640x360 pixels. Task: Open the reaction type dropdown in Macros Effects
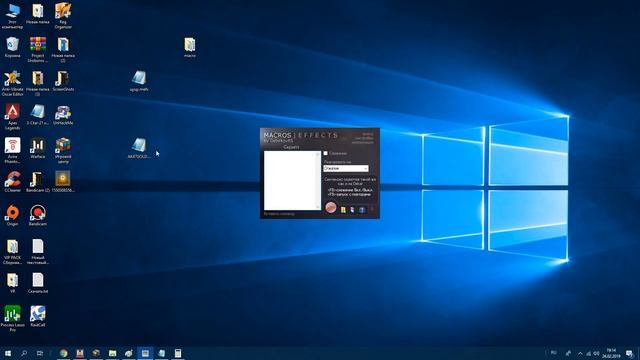click(346, 168)
